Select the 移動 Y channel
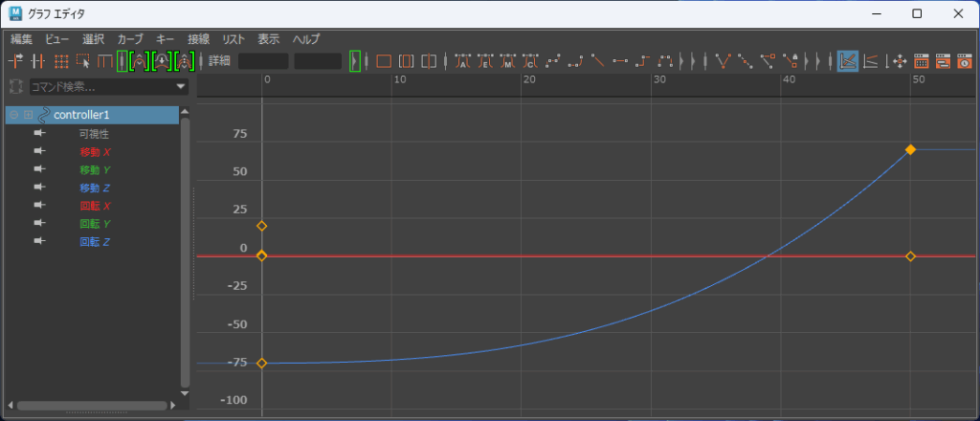980x421 pixels. (x=95, y=169)
